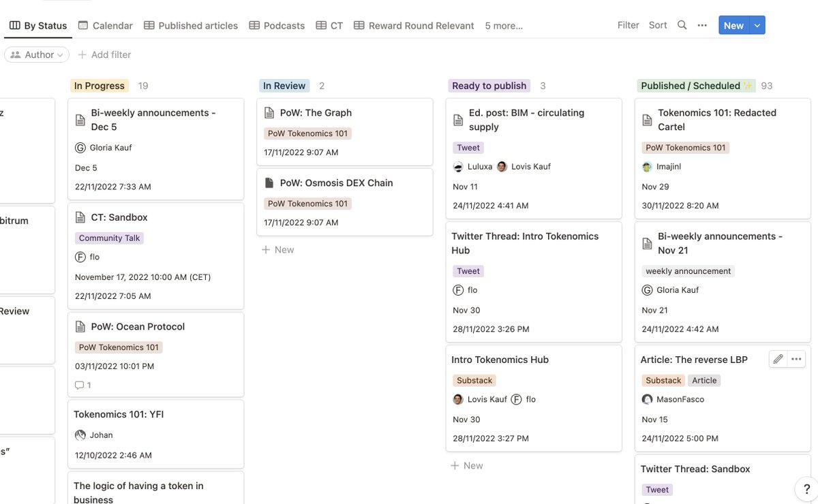Click the Article tag on The reverse LBP
The height and width of the screenshot is (504, 818).
coord(704,381)
